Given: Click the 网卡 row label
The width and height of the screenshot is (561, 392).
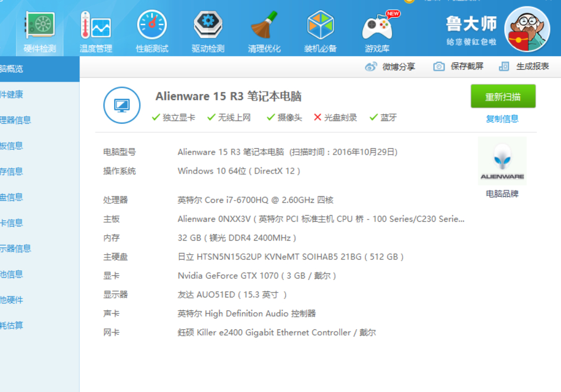Looking at the screenshot, I should [111, 333].
